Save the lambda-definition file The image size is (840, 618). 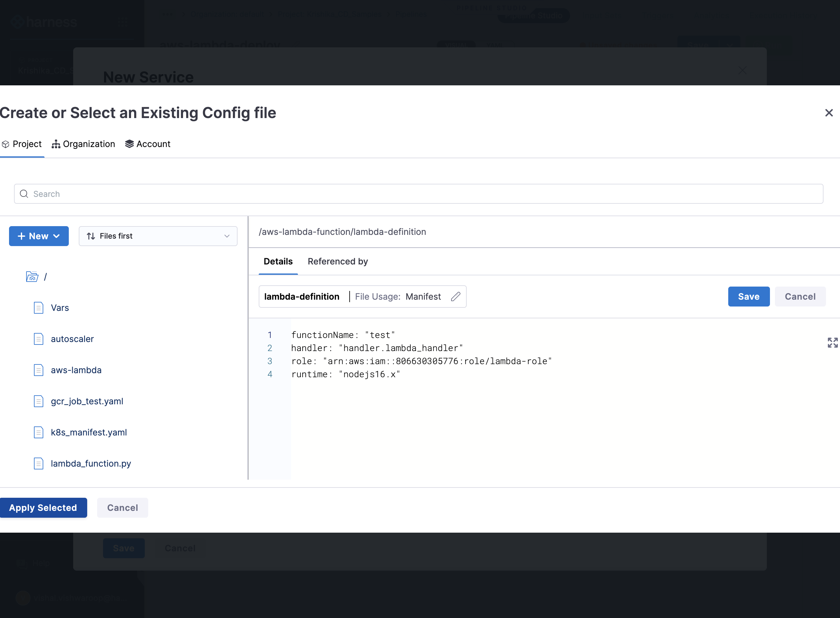[x=748, y=297]
